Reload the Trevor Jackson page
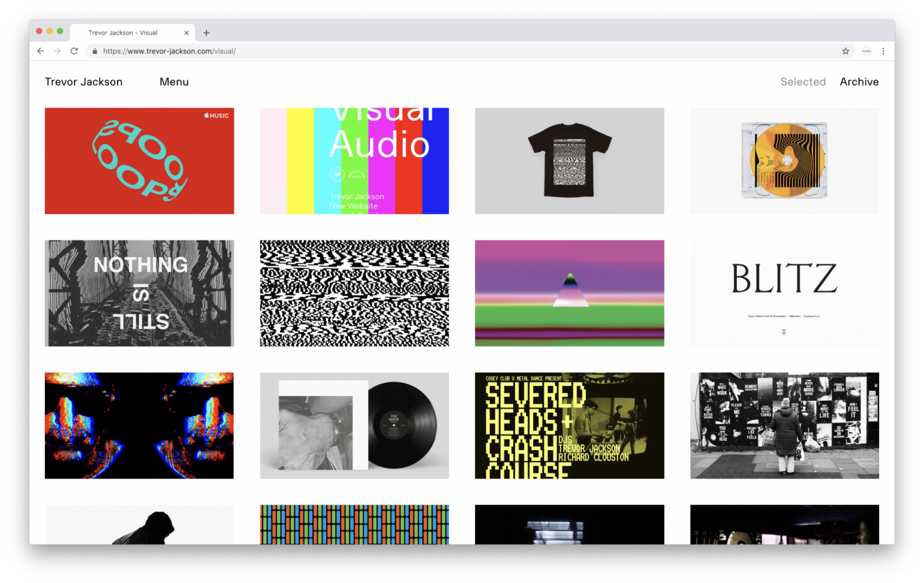The height and width of the screenshot is (583, 924). [73, 51]
